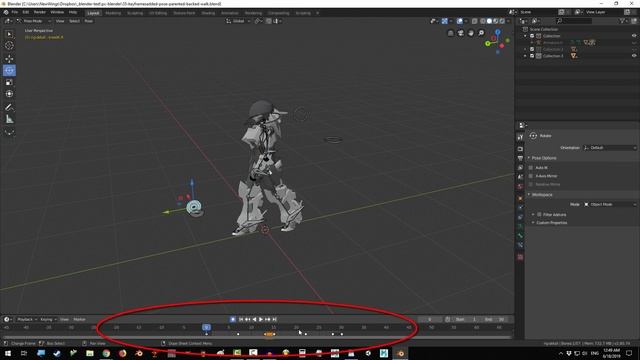
Task: Open the Output properties tab icon
Action: pyautogui.click(x=520, y=158)
